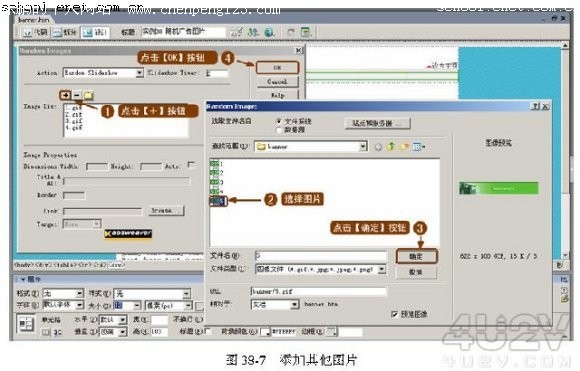
Task: Click the split cell icon in Properties panel
Action: click(58, 332)
